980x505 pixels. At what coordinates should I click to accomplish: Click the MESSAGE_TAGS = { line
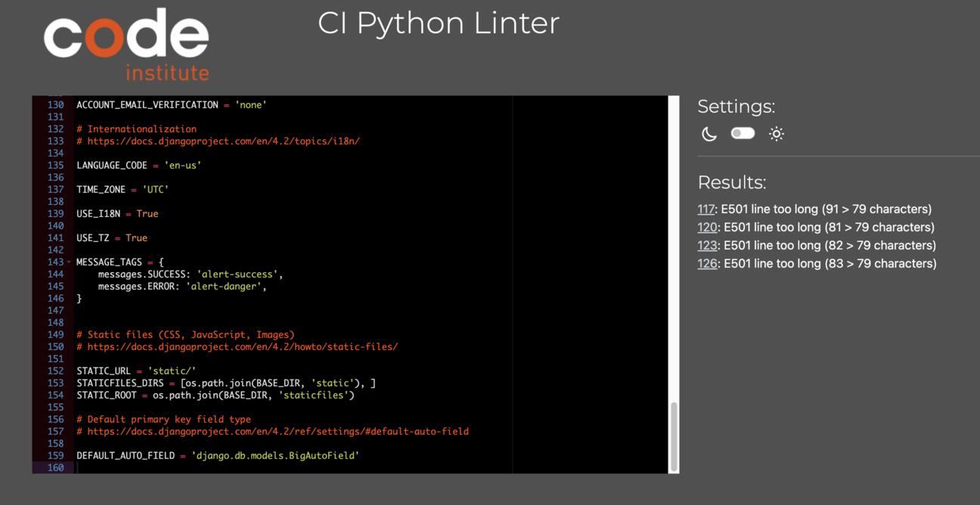coord(120,262)
